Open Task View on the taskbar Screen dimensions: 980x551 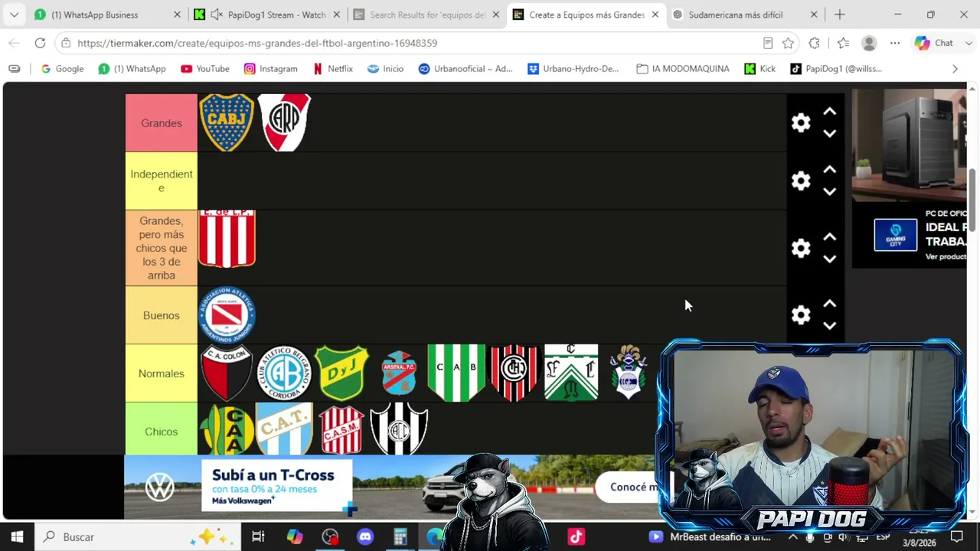pos(258,536)
